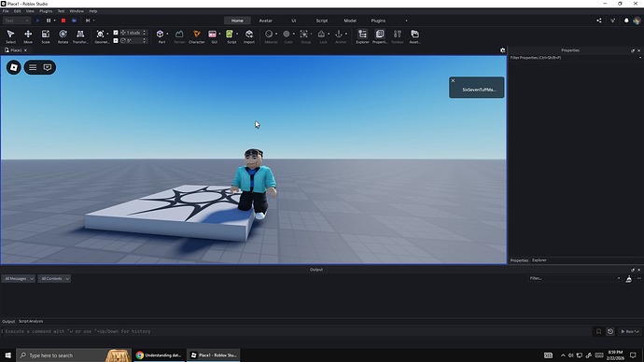The height and width of the screenshot is (362, 644).
Task: Expand the Output filter dropdown arrow
Action: point(619,278)
